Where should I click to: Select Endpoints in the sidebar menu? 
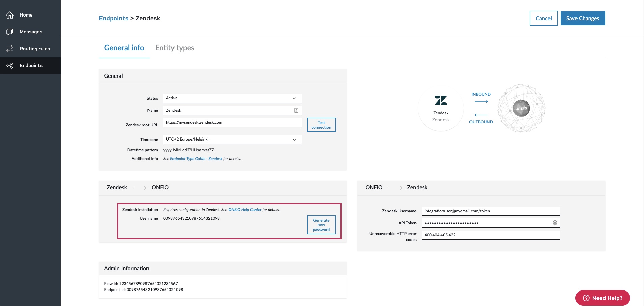[x=30, y=65]
